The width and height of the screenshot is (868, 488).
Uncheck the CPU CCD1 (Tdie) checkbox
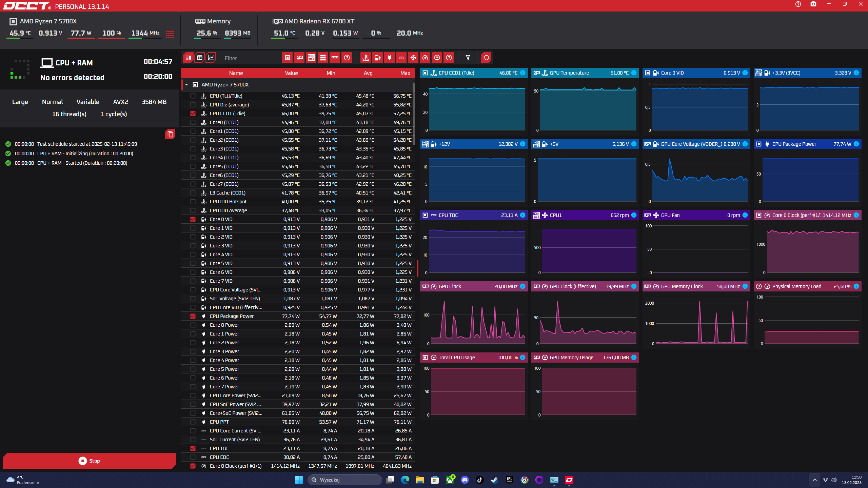click(193, 114)
